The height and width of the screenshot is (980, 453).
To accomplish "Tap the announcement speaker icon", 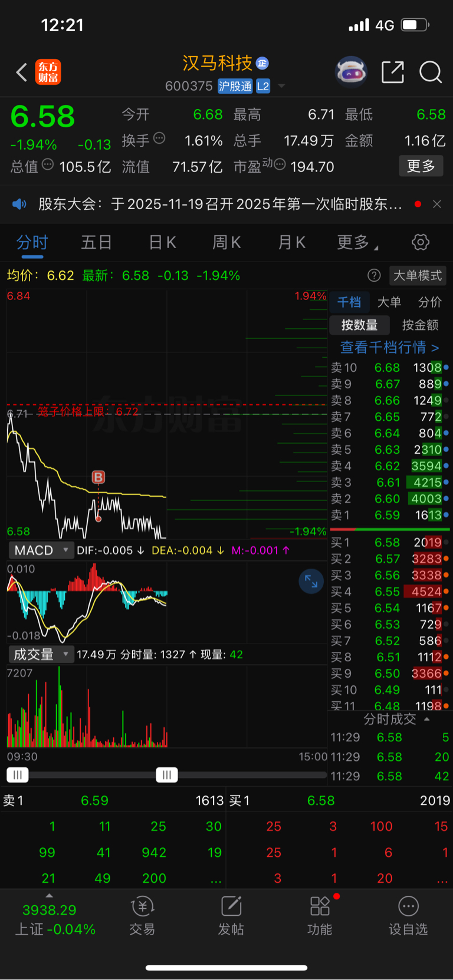I will coord(19,204).
